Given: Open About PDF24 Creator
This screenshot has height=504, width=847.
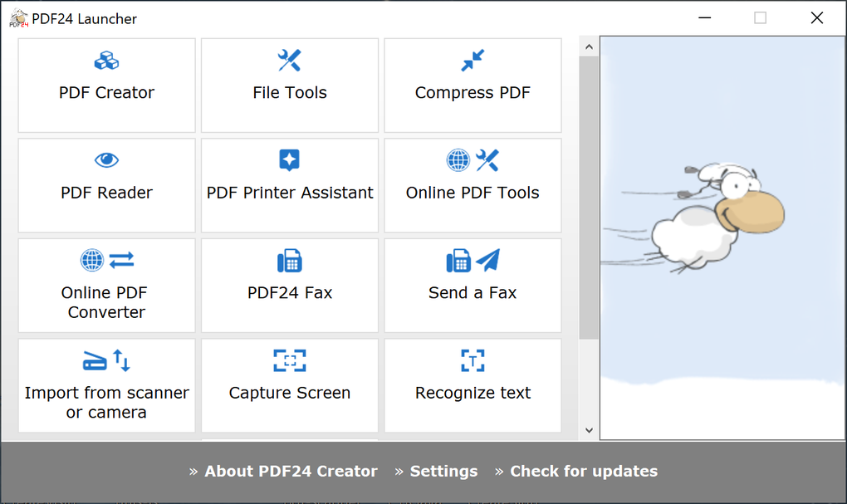Looking at the screenshot, I should 291,471.
